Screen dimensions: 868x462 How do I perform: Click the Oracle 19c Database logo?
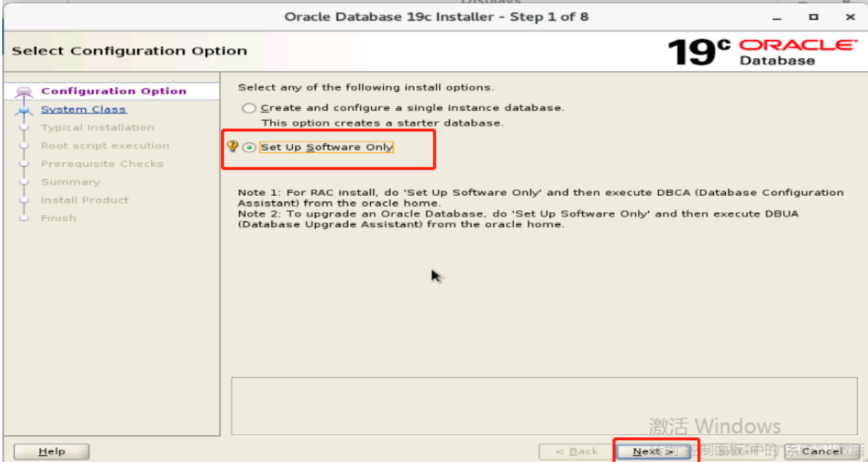click(x=762, y=52)
